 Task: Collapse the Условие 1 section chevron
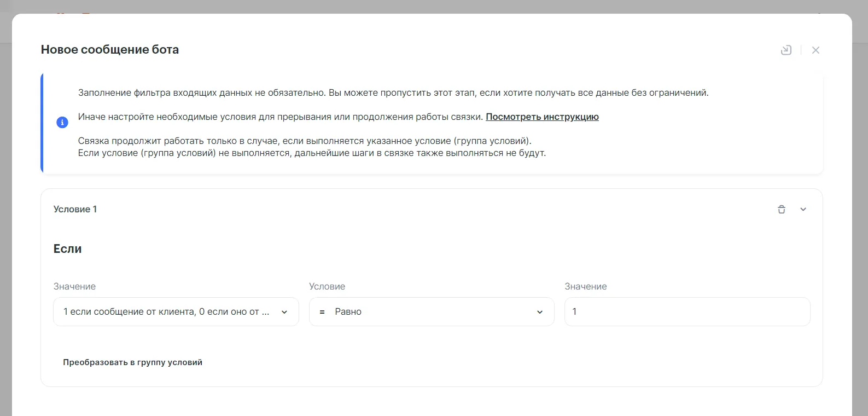803,209
